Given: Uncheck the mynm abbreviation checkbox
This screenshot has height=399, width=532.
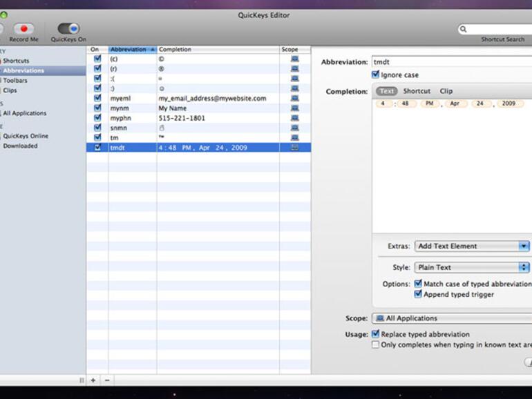Looking at the screenshot, I should click(x=97, y=108).
